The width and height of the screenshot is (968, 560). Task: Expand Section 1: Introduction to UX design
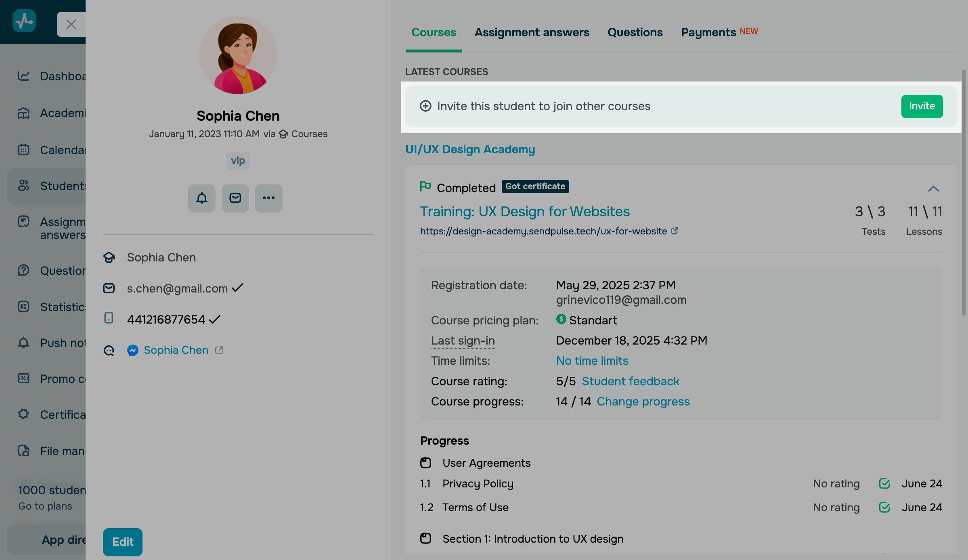tap(533, 539)
